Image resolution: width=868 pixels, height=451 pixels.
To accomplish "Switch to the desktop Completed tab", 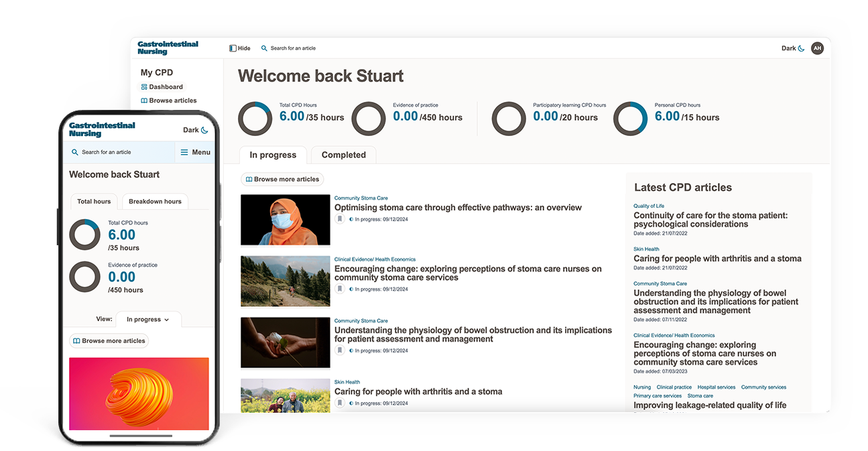I will point(343,155).
